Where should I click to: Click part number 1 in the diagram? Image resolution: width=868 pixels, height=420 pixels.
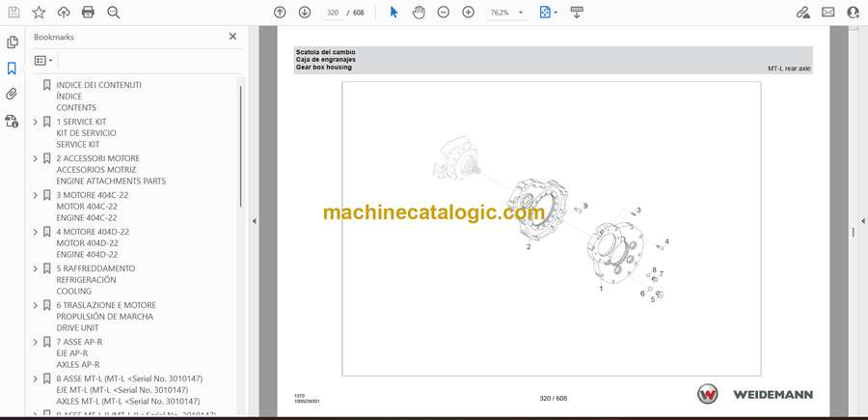point(601,289)
